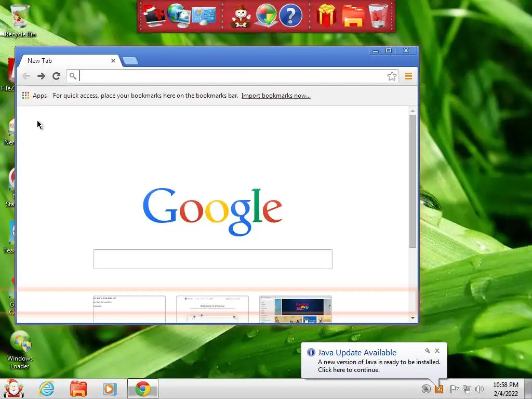532x399 pixels.
Task: Focus the Chrome address bar
Action: [x=232, y=76]
